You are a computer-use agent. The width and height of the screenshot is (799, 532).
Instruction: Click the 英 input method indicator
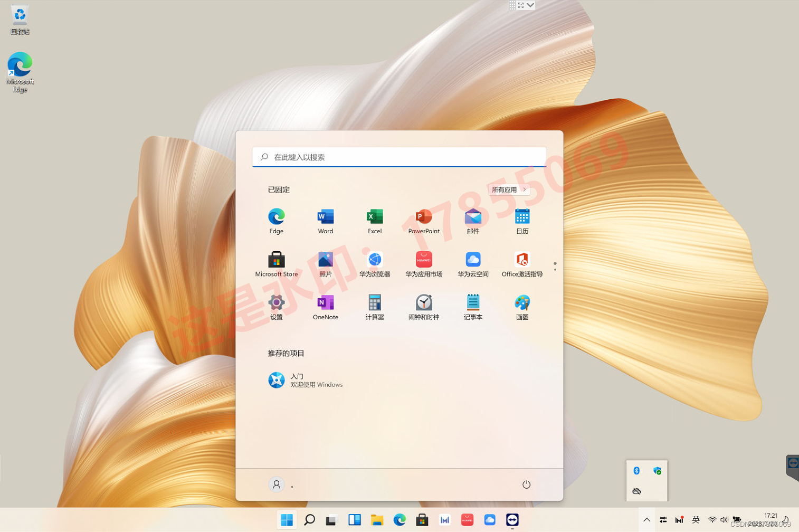pyautogui.click(x=696, y=520)
